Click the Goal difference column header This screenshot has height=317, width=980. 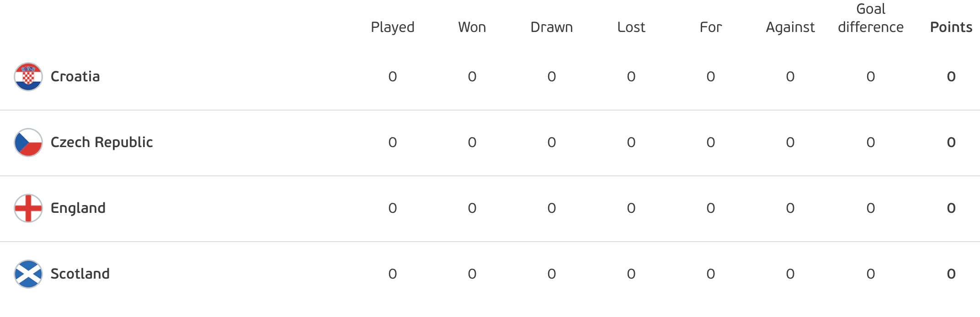(871, 18)
